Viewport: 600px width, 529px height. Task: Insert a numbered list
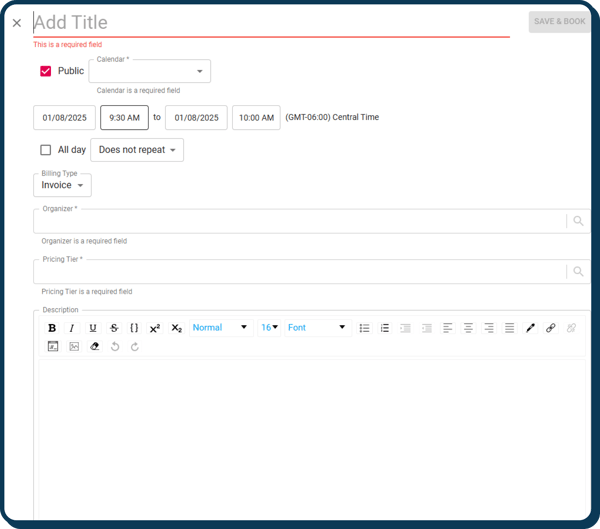coord(385,328)
